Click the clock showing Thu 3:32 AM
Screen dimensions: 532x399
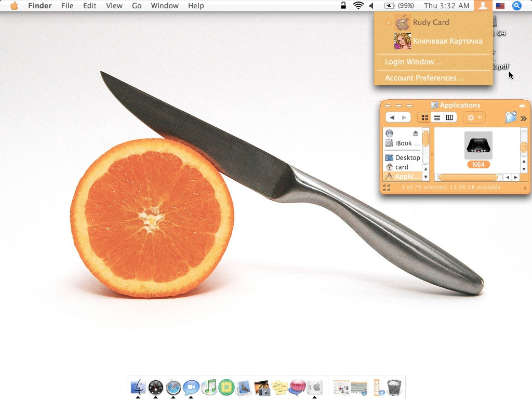(446, 5)
